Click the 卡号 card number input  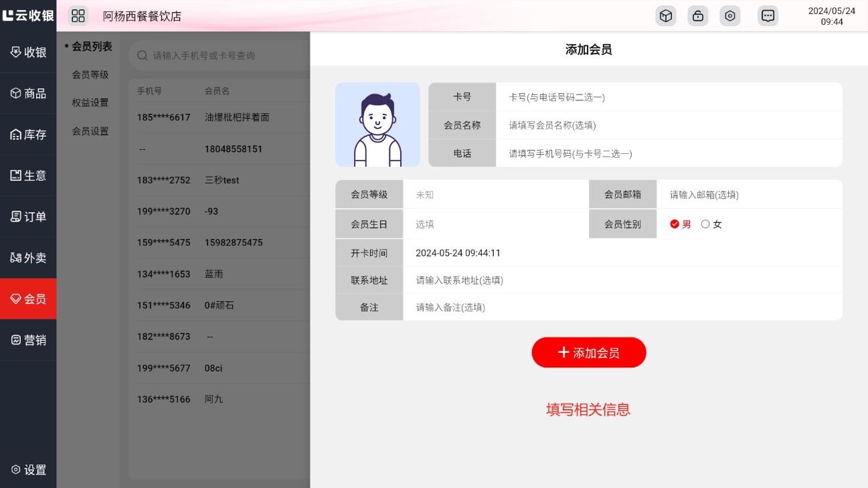pyautogui.click(x=668, y=97)
